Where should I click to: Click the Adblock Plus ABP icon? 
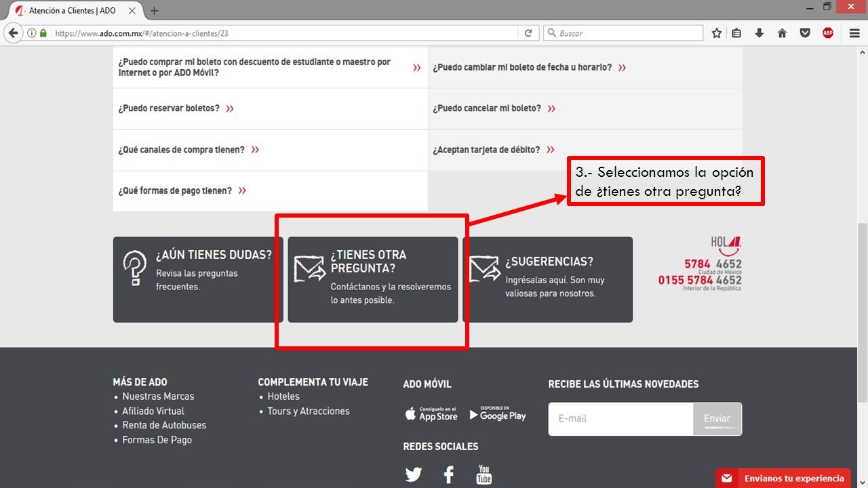(x=828, y=33)
